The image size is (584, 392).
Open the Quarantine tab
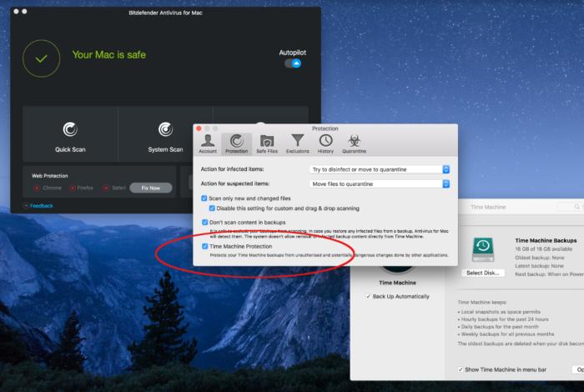point(354,143)
